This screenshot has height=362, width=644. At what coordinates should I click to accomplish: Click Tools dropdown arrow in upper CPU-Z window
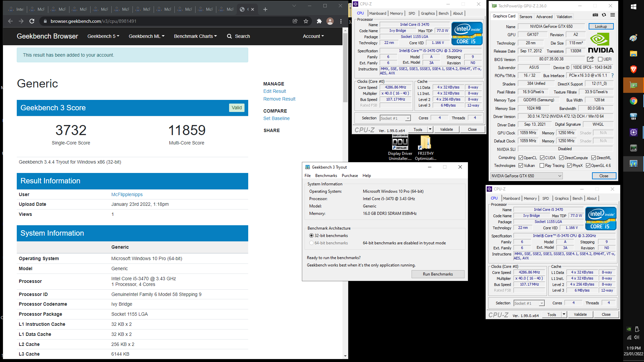[x=430, y=129]
